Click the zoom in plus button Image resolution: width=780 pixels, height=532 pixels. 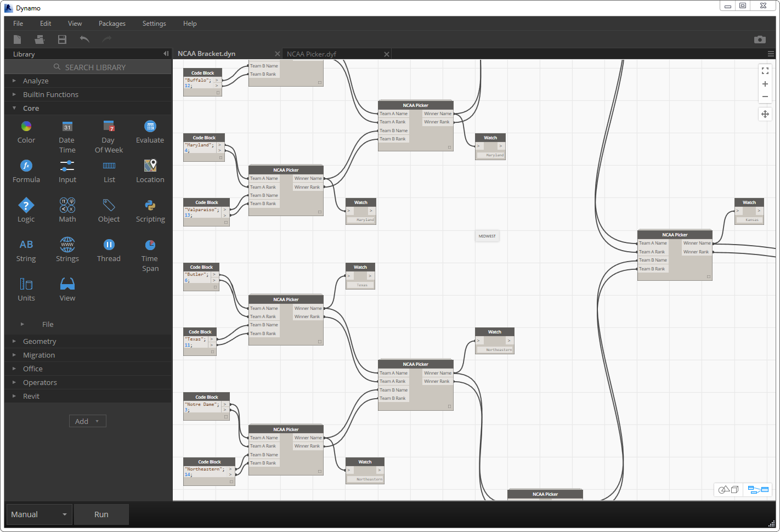click(x=765, y=84)
